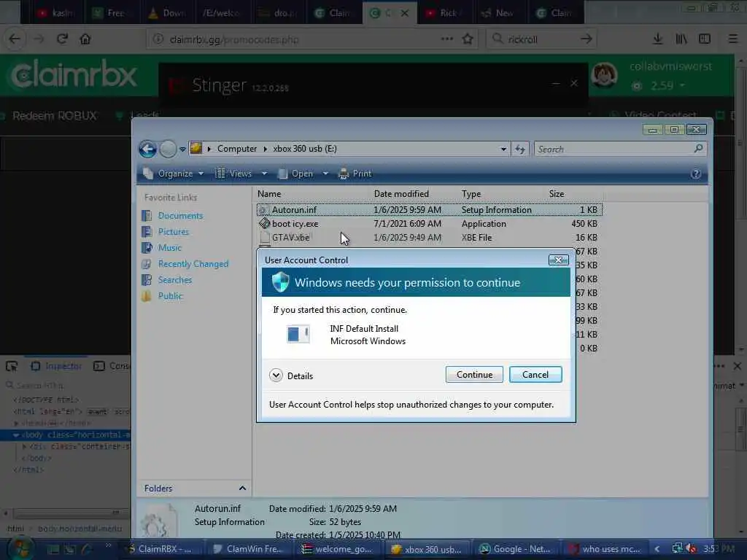Go back in Firefox browser
The image size is (747, 560).
click(15, 39)
